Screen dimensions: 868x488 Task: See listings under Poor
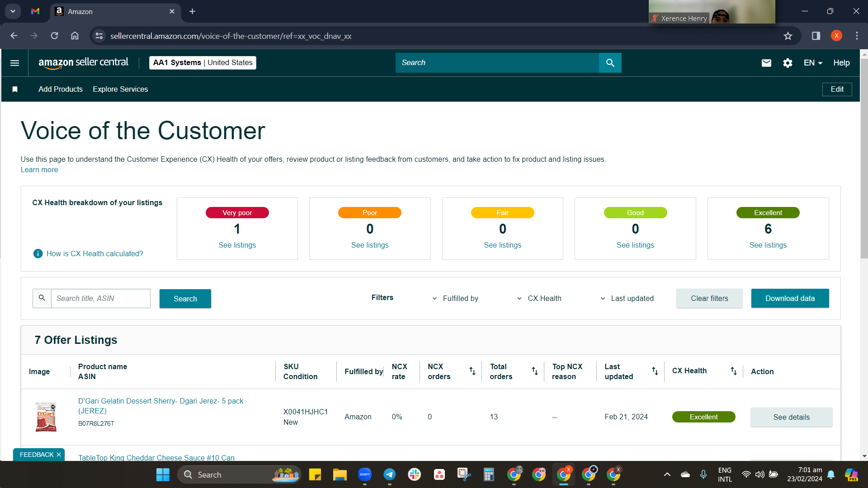coord(370,245)
